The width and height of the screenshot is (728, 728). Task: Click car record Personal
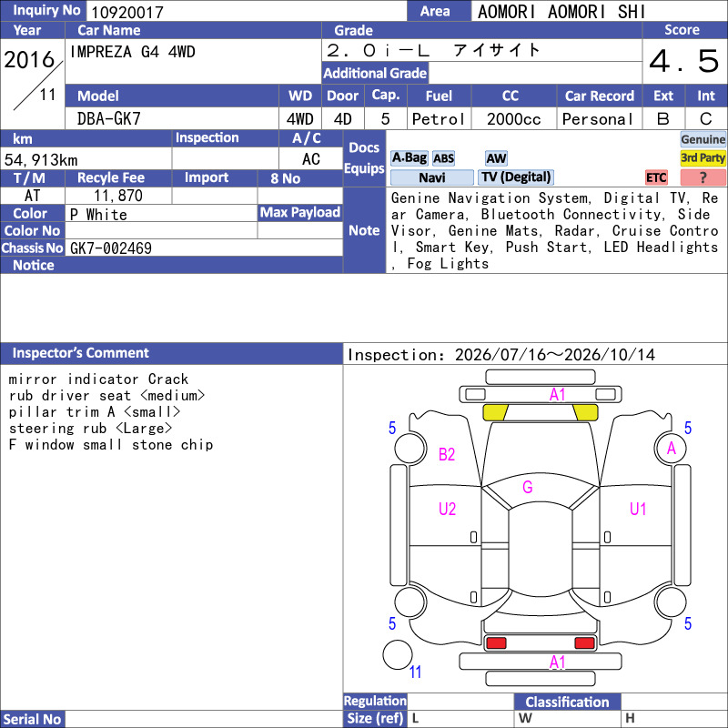pos(598,119)
